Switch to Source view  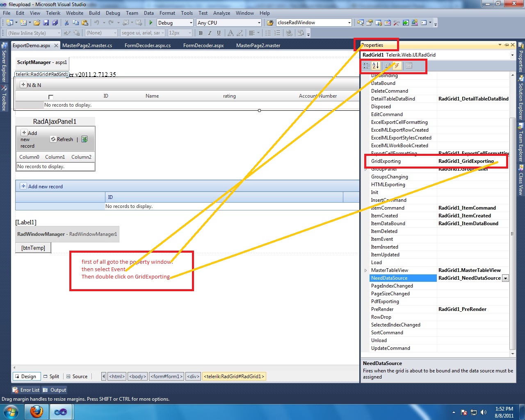[77, 377]
